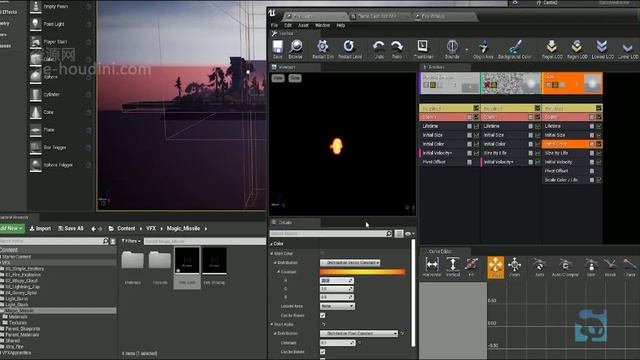Click the search magnifier in Details panel
Image resolution: width=640 pixels, height=360 pixels.
(389, 233)
